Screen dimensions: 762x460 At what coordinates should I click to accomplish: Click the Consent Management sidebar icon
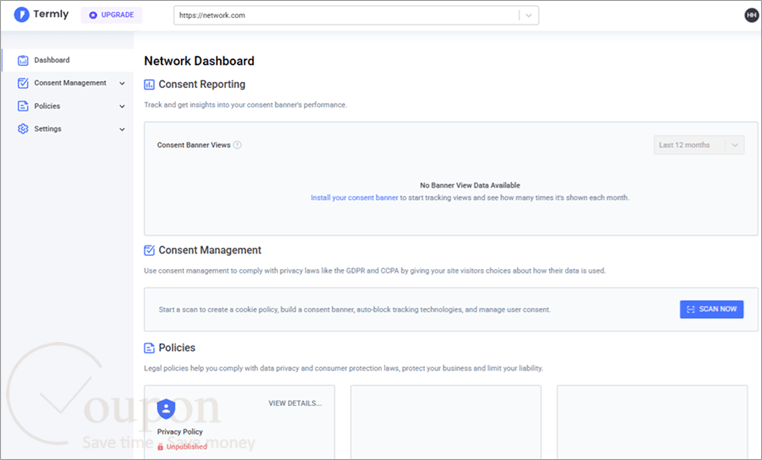coord(23,83)
